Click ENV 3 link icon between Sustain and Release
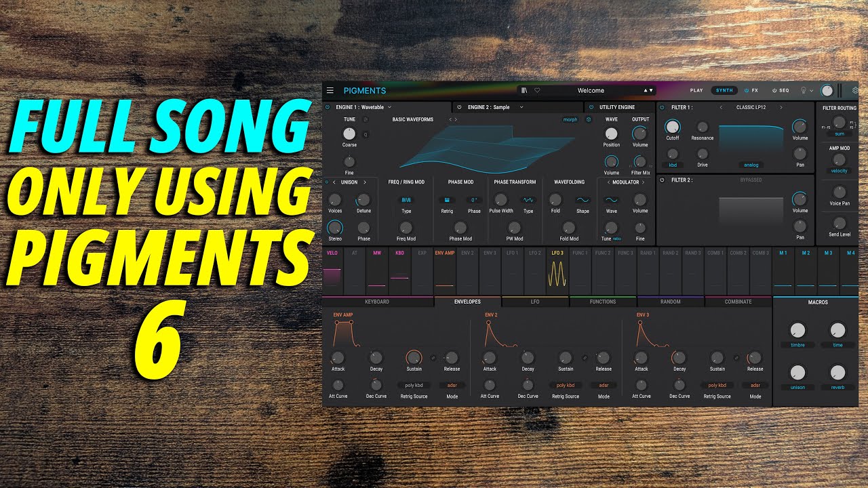Viewport: 868px width, 488px height. [736, 357]
